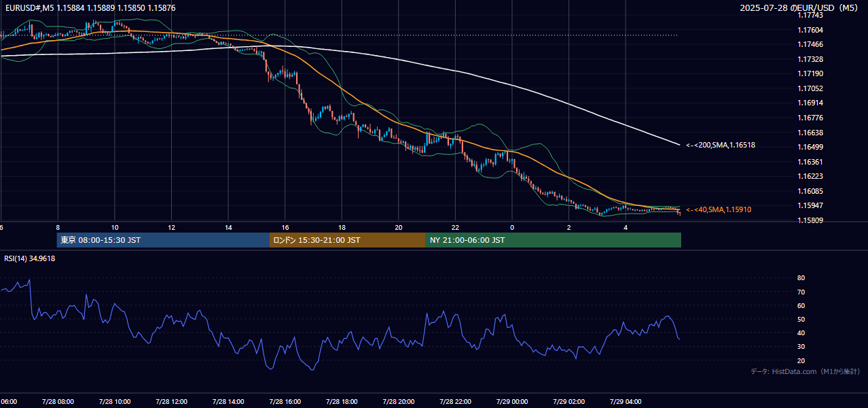Click price axis value 1.16361
Image resolution: width=868 pixels, height=408 pixels.
tap(810, 162)
